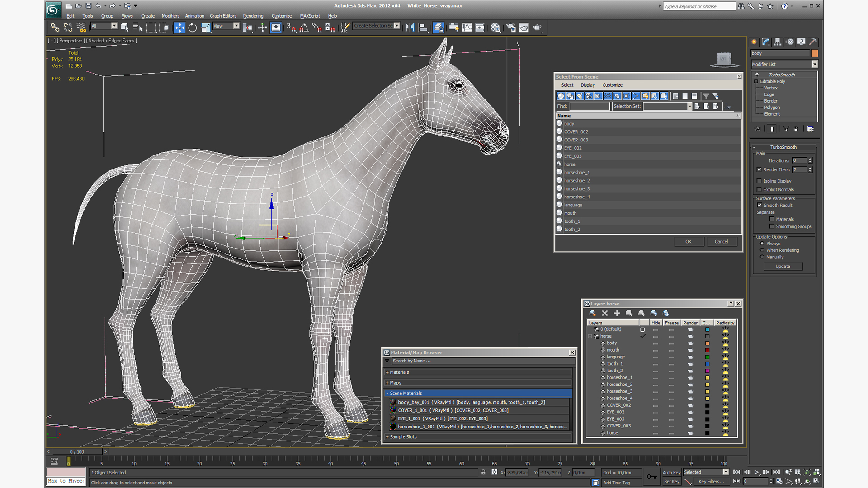Open the Mirror tool

[x=410, y=28]
